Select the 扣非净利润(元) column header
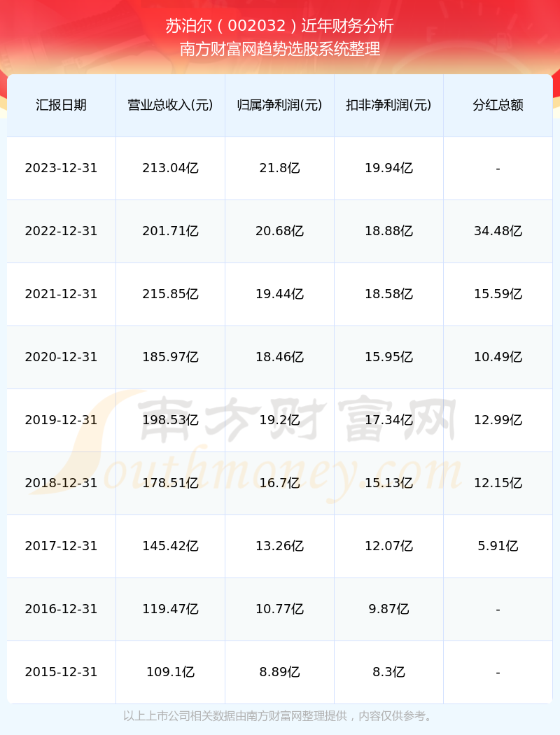 [x=389, y=105]
